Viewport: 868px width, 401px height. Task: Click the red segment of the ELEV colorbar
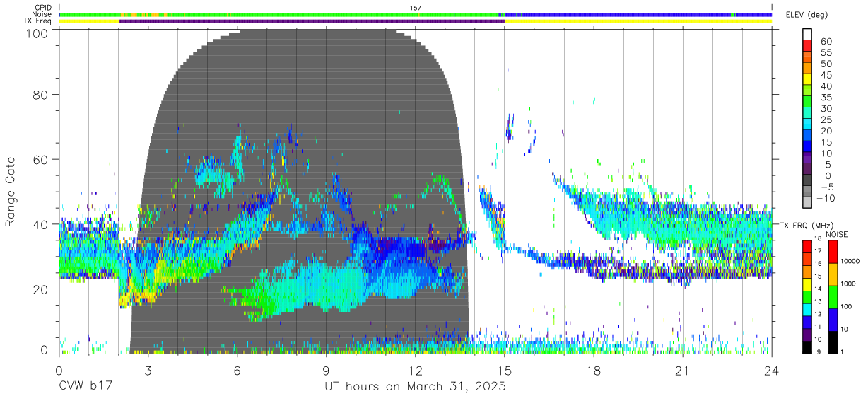(807, 47)
